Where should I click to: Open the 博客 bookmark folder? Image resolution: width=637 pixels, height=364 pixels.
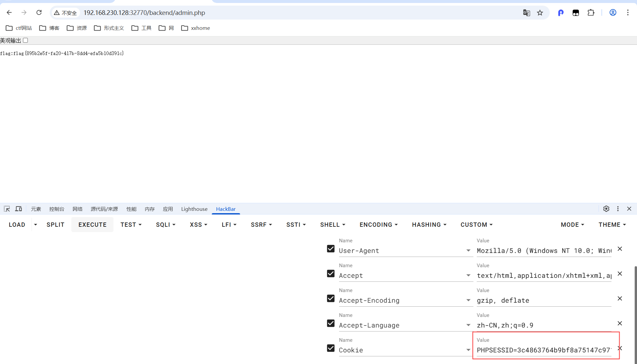[49, 28]
